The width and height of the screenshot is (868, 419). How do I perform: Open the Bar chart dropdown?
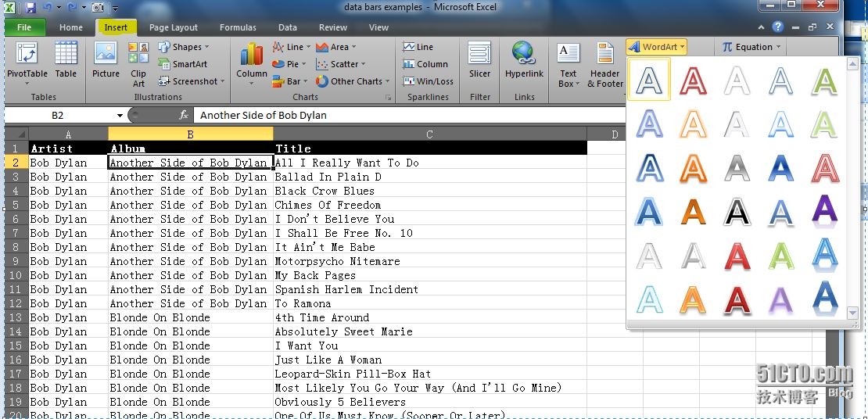click(x=290, y=81)
